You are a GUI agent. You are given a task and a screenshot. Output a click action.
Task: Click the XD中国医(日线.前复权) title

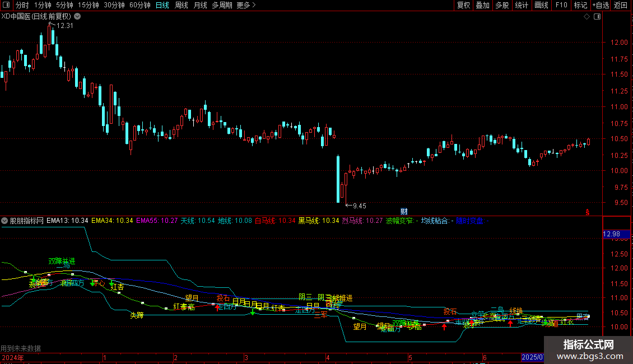[36, 17]
